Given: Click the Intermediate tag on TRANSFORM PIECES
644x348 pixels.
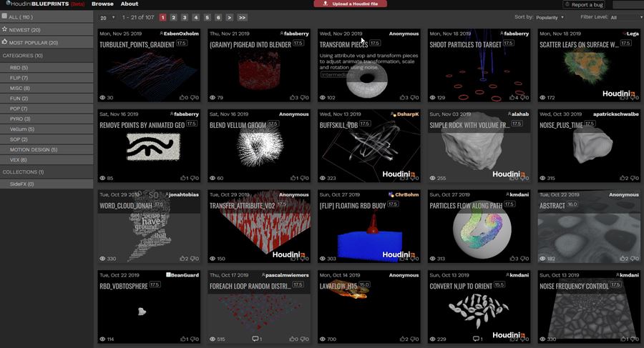Looking at the screenshot, I should click(x=336, y=75).
